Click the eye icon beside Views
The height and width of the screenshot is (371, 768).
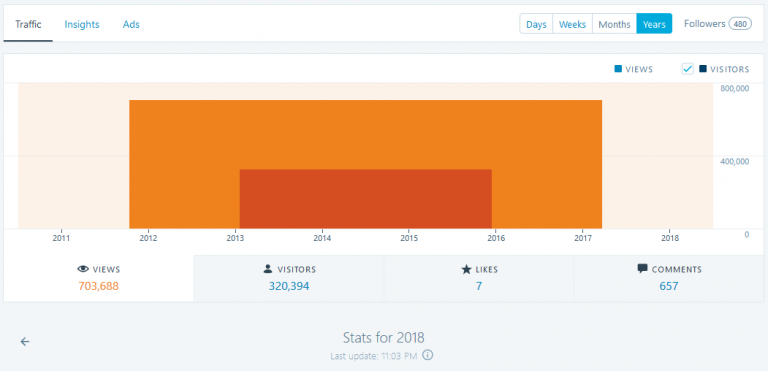coord(83,269)
